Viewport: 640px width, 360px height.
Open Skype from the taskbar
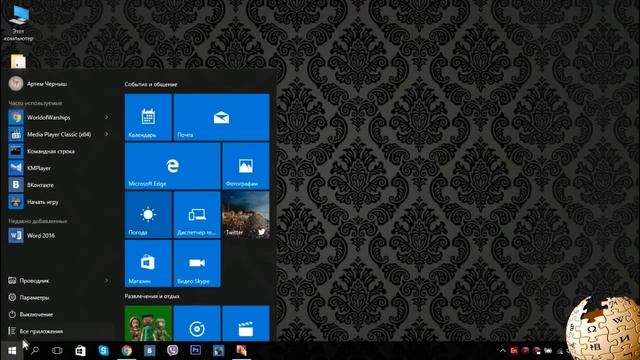[104, 351]
